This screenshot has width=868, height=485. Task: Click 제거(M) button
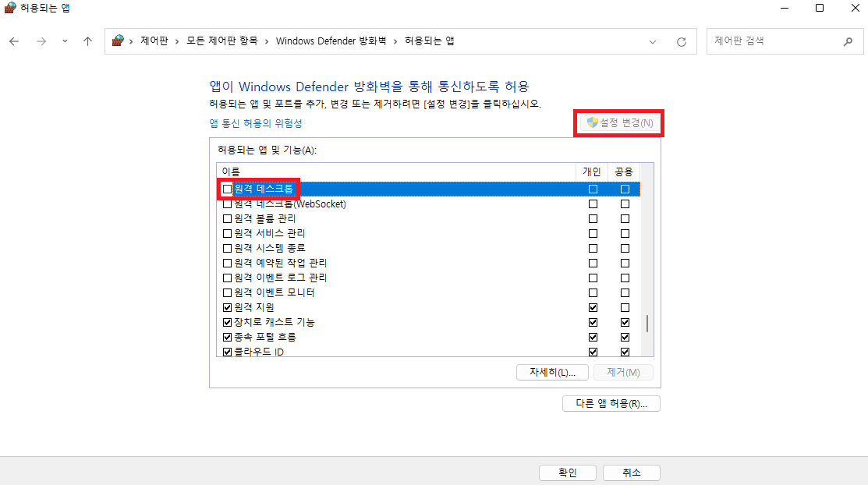pyautogui.click(x=623, y=372)
